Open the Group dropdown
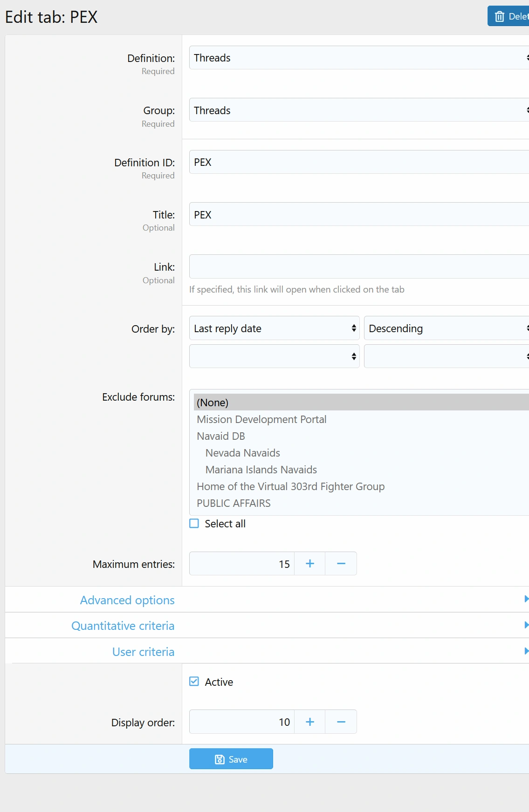The image size is (529, 812). [x=359, y=110]
